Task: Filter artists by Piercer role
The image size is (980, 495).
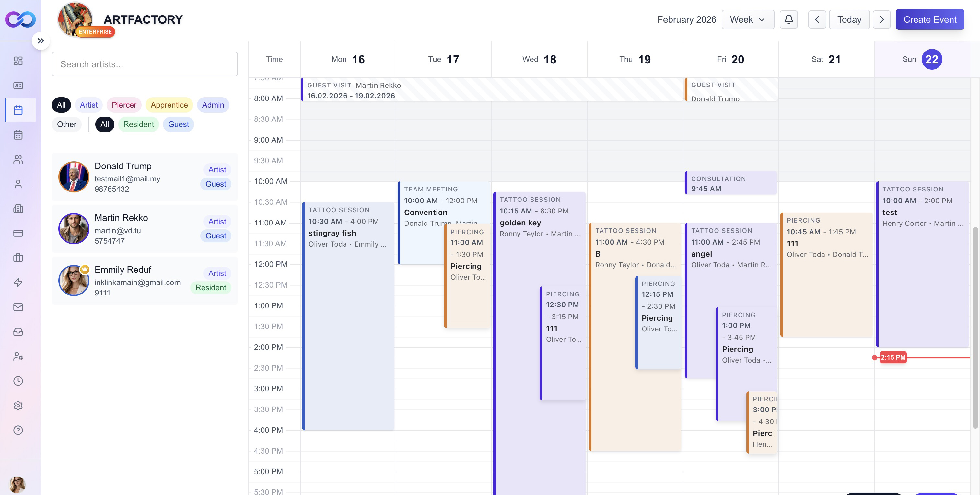Action: click(x=124, y=105)
